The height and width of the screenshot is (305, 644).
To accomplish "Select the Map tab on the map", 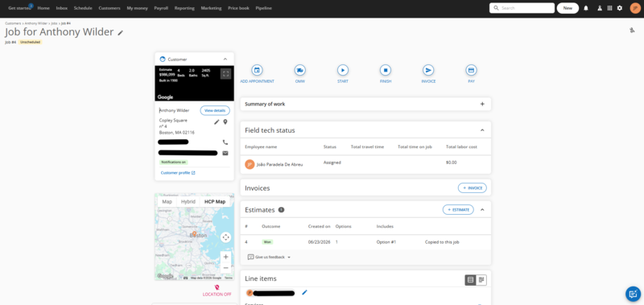I will (167, 201).
